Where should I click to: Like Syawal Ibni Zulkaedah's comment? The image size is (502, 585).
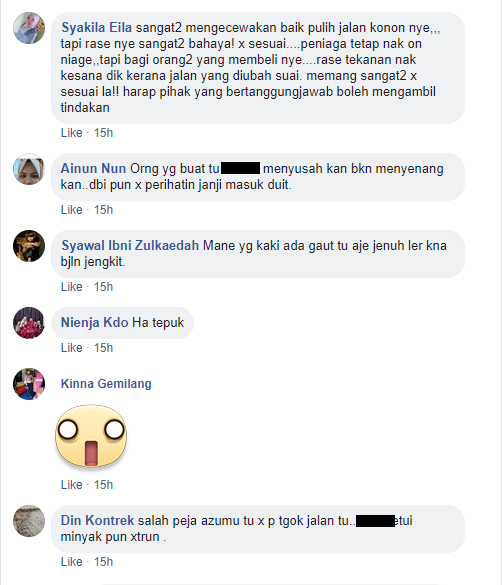click(72, 287)
